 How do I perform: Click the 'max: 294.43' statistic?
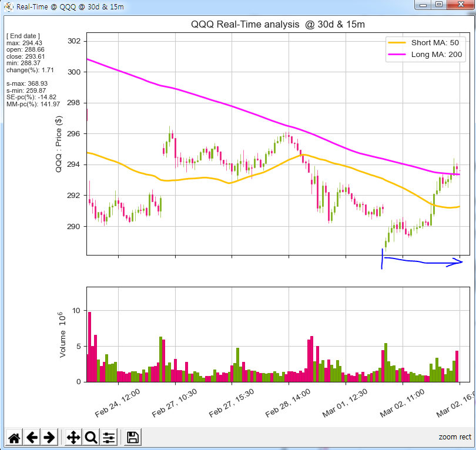(24, 43)
